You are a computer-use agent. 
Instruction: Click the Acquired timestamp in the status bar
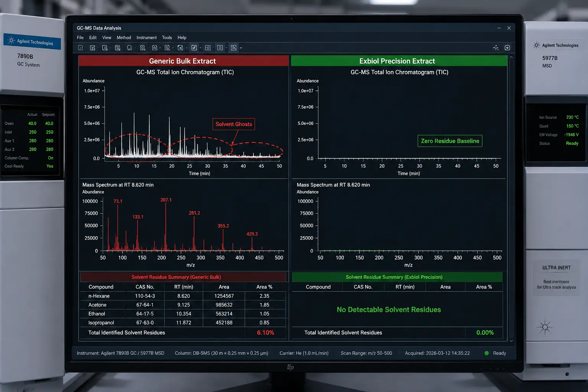pyautogui.click(x=437, y=353)
